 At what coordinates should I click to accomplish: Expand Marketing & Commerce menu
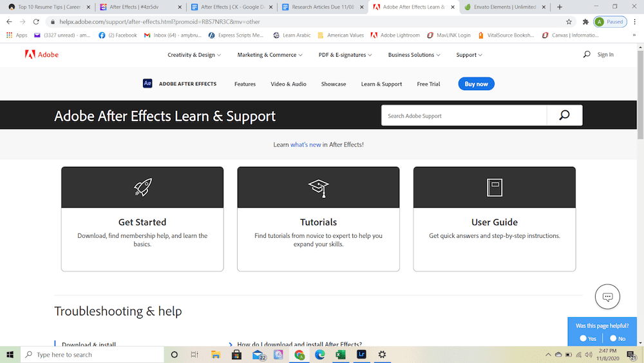point(270,55)
